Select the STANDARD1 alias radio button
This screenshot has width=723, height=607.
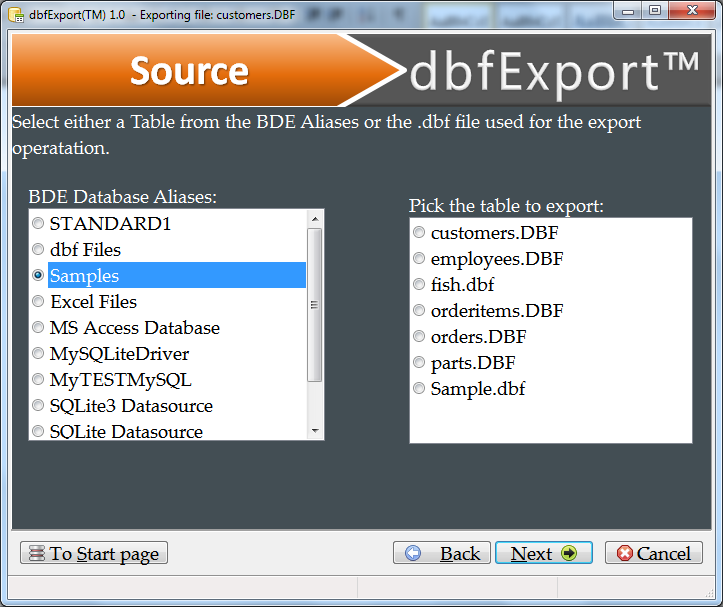(38, 224)
